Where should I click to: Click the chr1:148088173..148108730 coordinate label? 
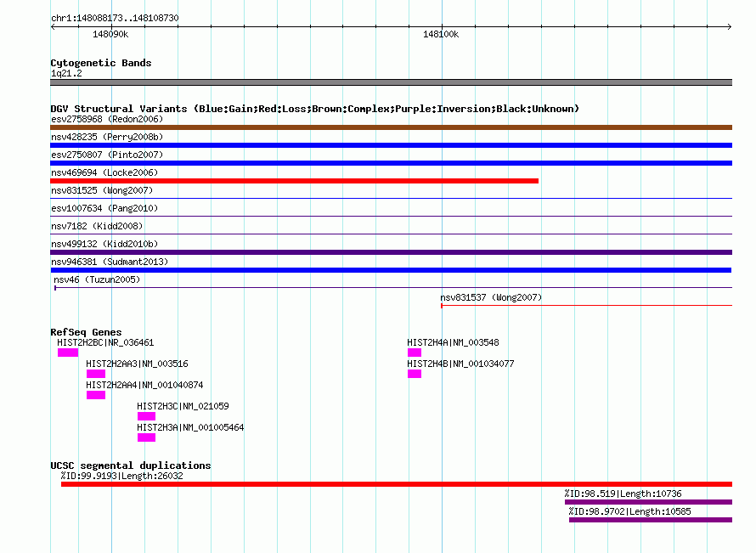click(x=115, y=18)
